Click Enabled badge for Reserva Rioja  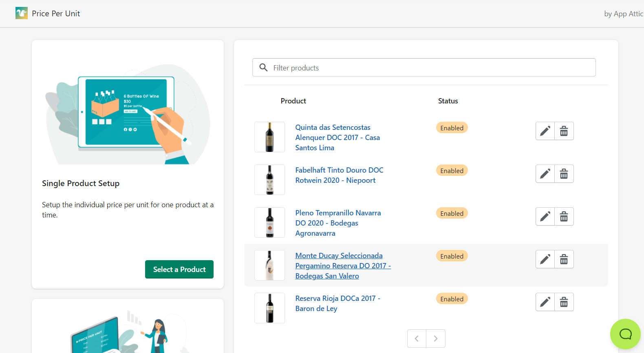point(452,299)
